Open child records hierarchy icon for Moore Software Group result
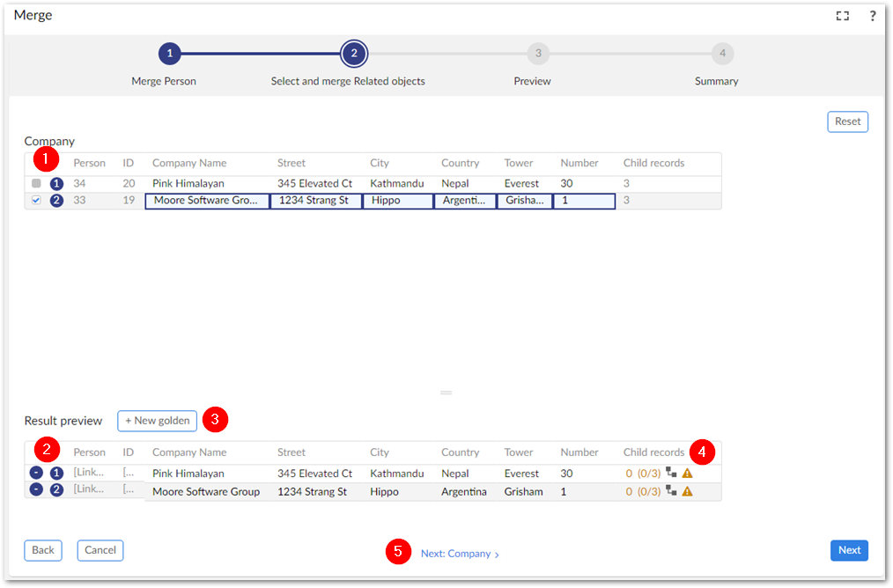This screenshot has height=588, width=893. point(671,490)
